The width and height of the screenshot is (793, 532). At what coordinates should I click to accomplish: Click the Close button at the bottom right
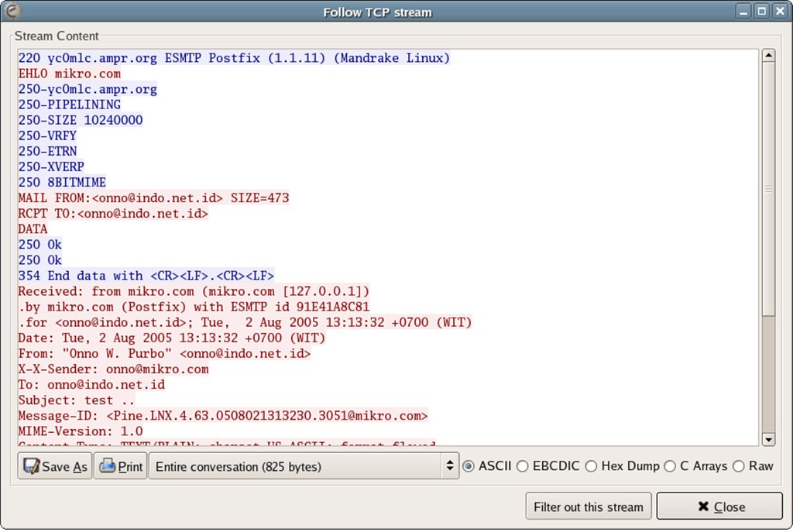[x=721, y=507]
